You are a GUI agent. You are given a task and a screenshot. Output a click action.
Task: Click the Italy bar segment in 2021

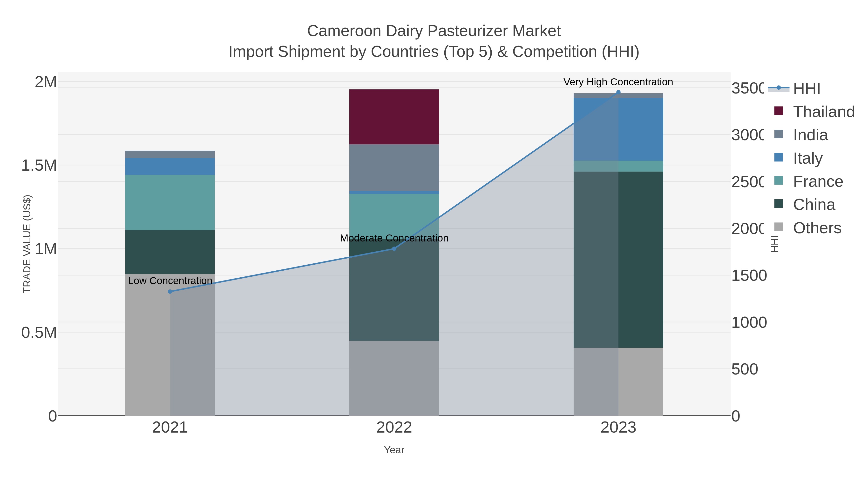[170, 167]
